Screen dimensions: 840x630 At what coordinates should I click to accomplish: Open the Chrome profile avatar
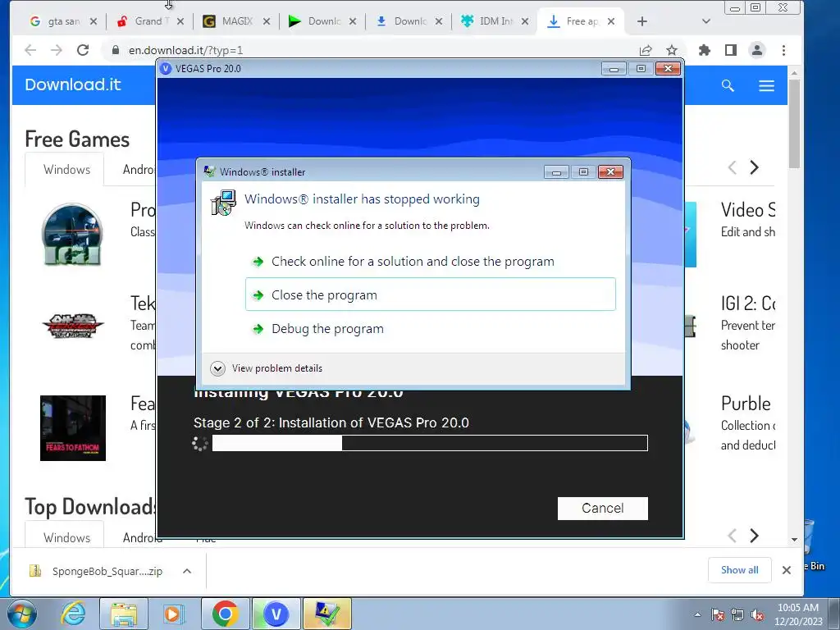(x=757, y=50)
